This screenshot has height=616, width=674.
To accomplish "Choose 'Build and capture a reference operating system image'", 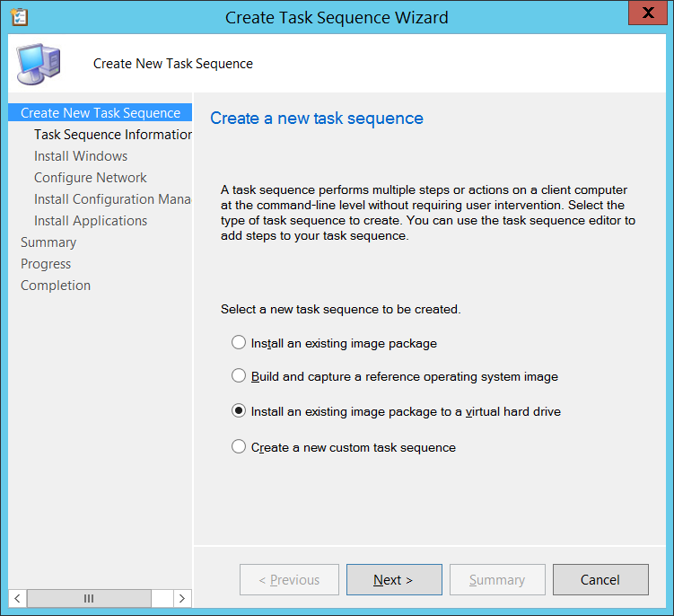I will point(239,376).
